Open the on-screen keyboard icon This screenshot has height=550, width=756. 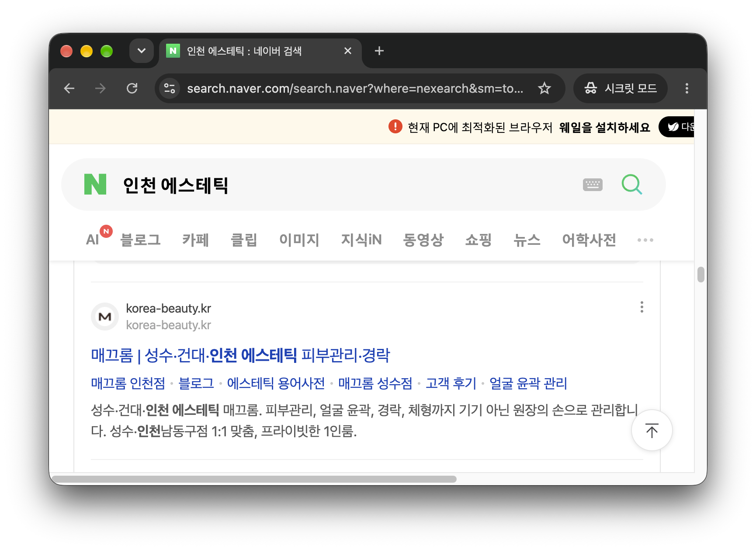pyautogui.click(x=593, y=184)
